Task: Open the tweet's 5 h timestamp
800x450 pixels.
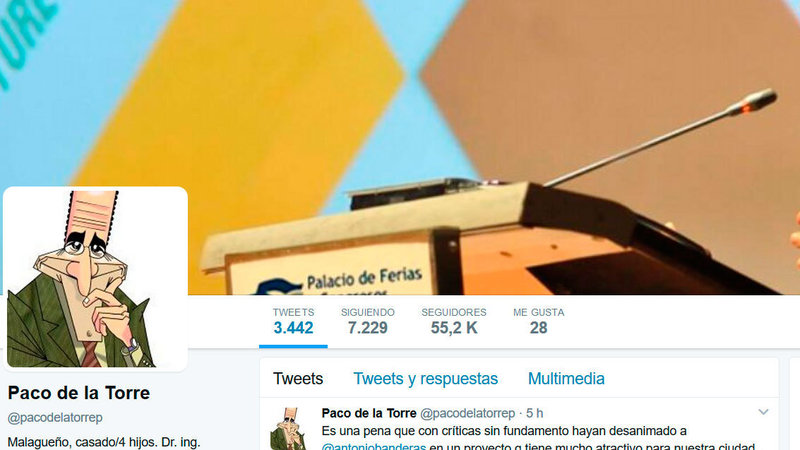Action: [x=535, y=413]
